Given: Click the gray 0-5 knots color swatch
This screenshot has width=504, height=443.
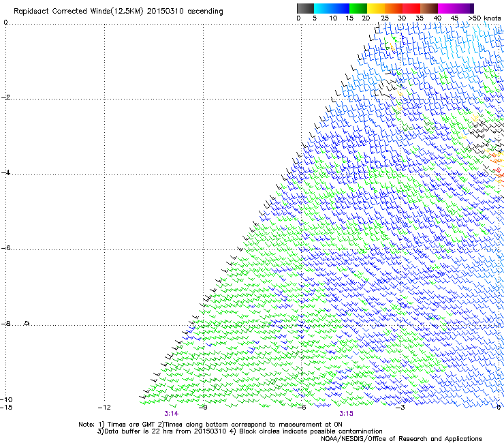Looking at the screenshot, I should tap(305, 8).
